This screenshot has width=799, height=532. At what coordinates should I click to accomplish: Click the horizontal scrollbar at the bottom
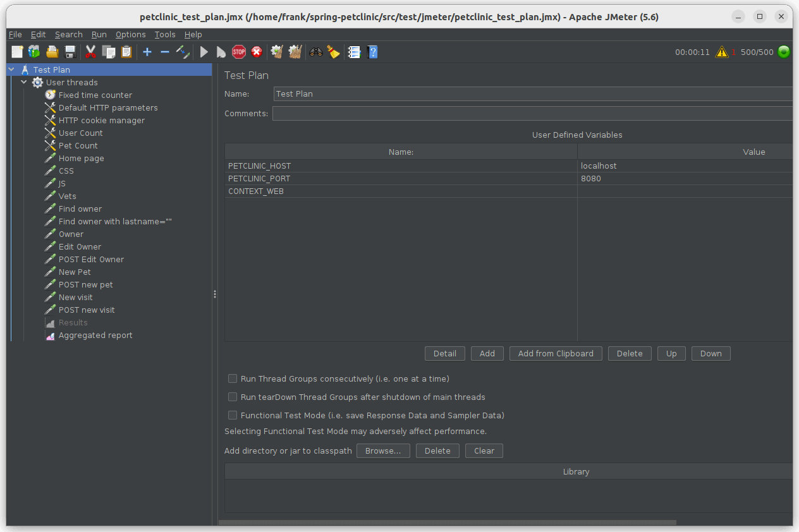pyautogui.click(x=448, y=523)
